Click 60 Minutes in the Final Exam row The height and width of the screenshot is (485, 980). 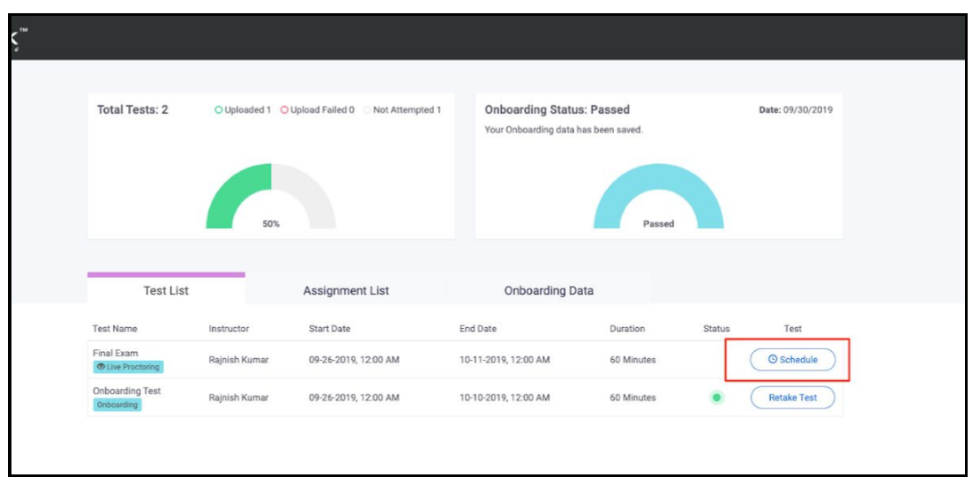click(x=632, y=360)
